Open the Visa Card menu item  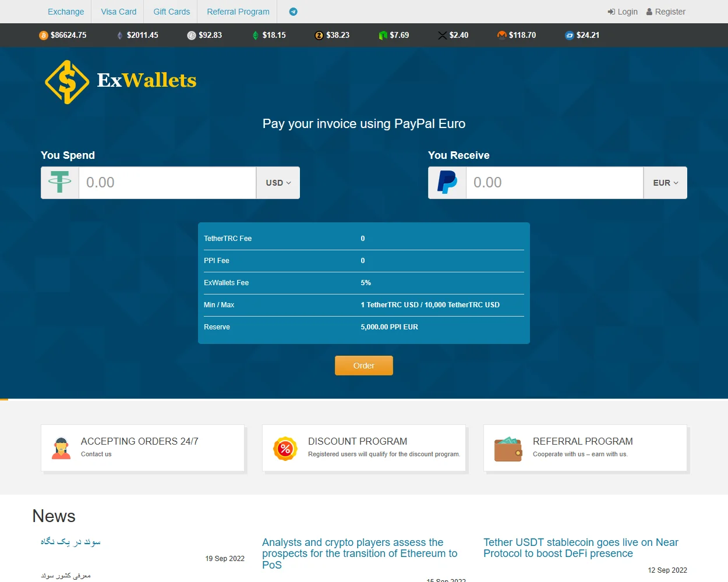[119, 12]
